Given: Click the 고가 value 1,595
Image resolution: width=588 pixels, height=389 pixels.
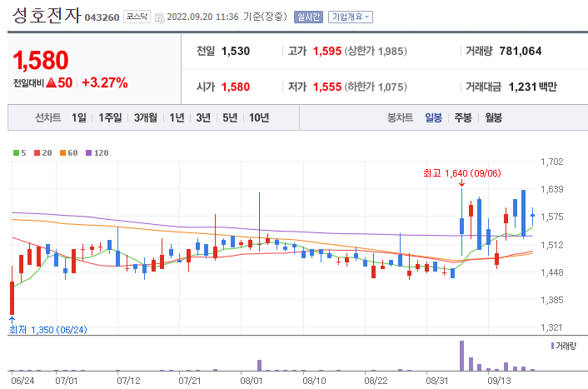Looking at the screenshot, I should click(x=327, y=51).
